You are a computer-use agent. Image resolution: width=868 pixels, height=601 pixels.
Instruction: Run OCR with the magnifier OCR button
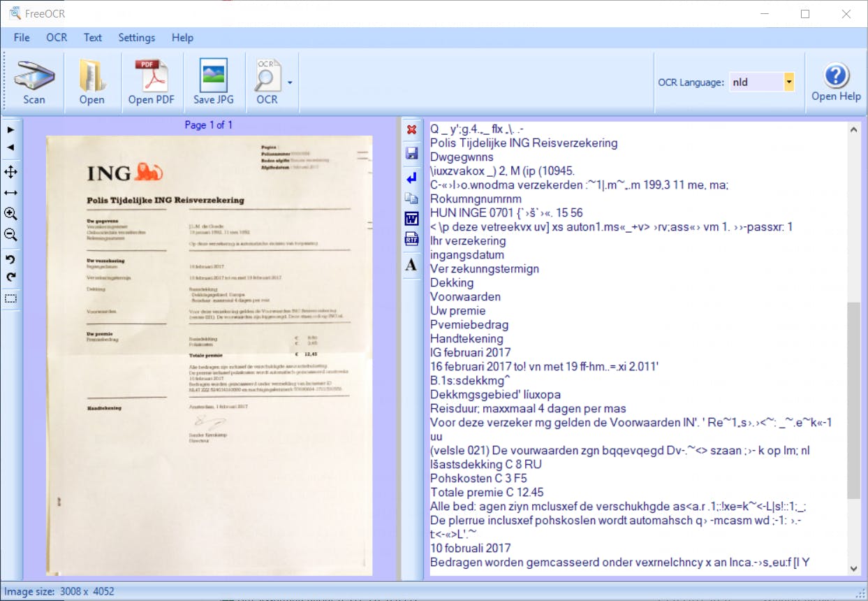(x=267, y=82)
